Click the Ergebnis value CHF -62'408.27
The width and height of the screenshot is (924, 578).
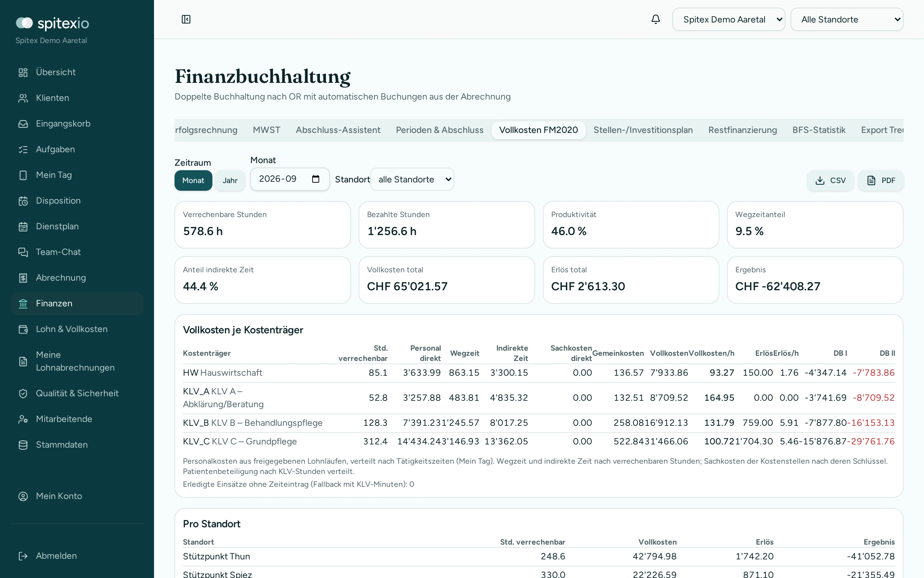pyautogui.click(x=777, y=286)
